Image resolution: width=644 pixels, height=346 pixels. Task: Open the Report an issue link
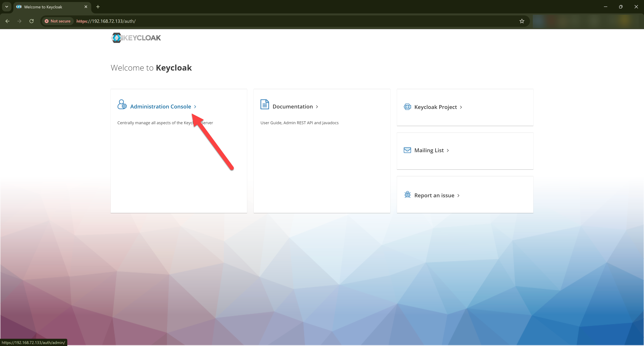(x=434, y=195)
